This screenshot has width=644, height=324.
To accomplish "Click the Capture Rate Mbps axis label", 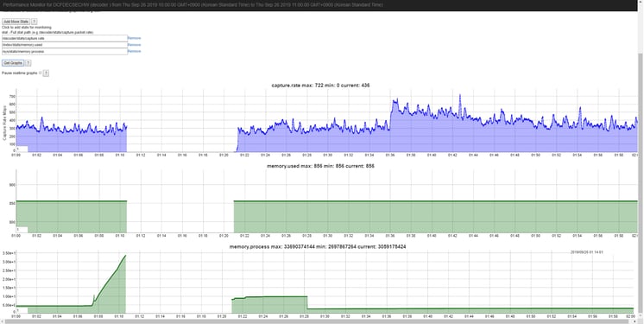I will [x=4, y=123].
